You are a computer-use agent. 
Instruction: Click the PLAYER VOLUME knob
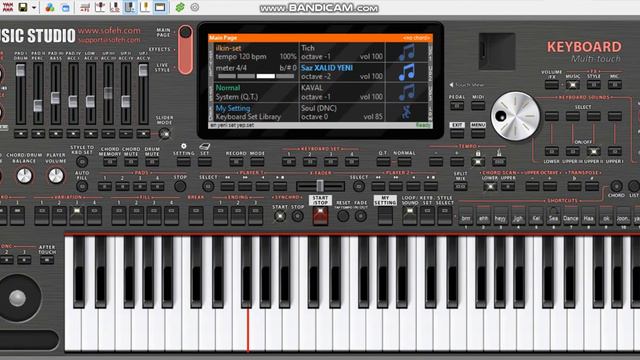(56, 176)
